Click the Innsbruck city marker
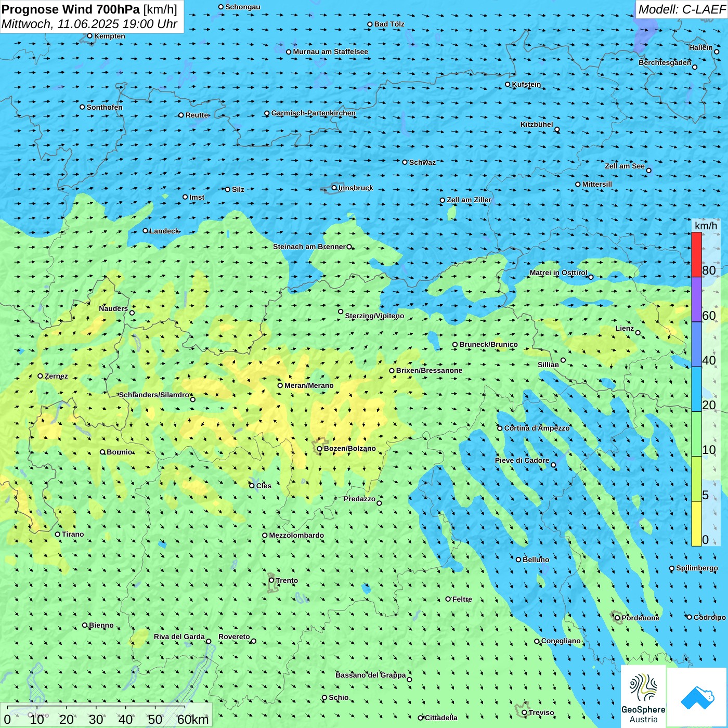The image size is (728, 728). point(334,188)
